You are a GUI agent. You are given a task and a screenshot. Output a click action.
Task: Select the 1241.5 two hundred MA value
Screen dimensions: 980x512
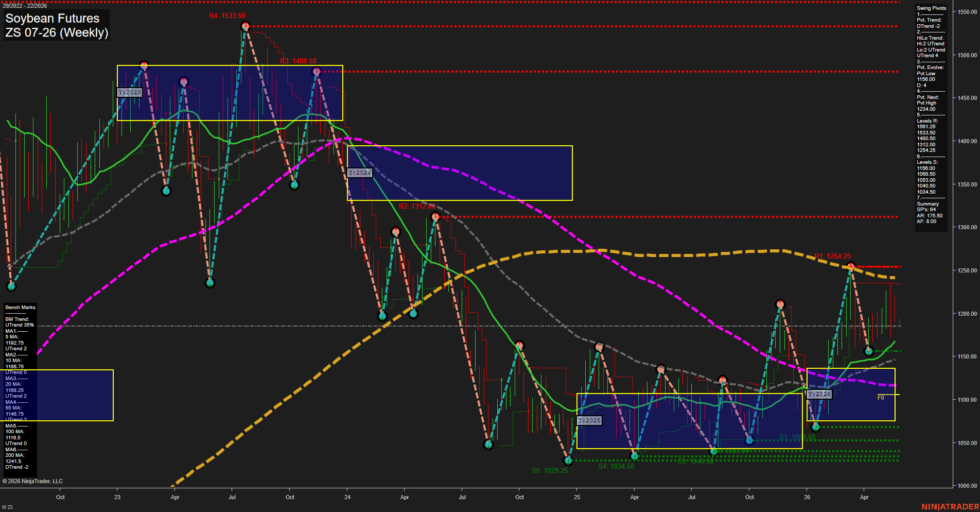pyautogui.click(x=13, y=462)
